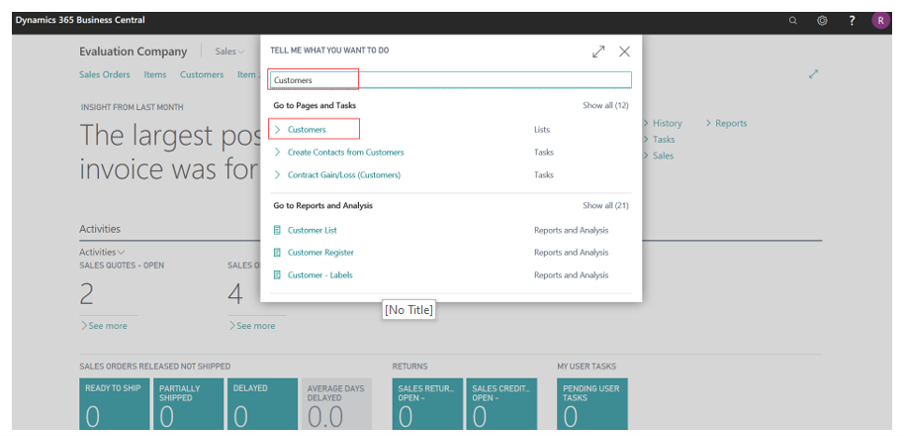Open the Sales Credit Open tile
The height and width of the screenshot is (436, 904).
(x=502, y=404)
